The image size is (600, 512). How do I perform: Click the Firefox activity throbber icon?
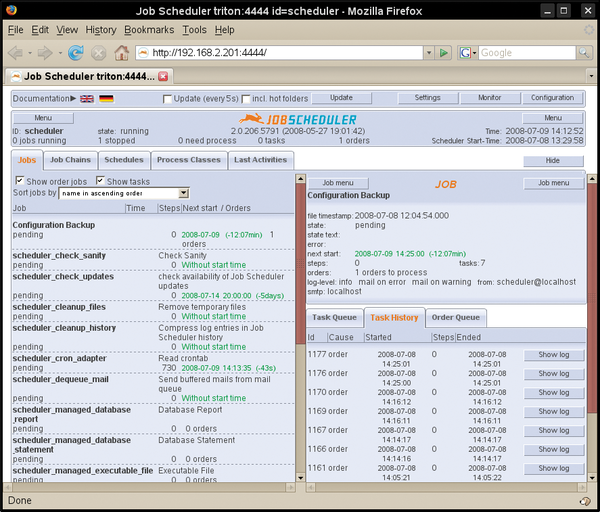pyautogui.click(x=589, y=29)
